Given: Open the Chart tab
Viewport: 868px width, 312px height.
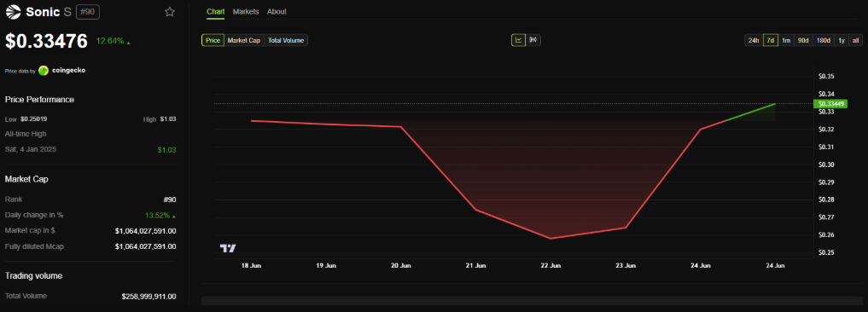Looking at the screenshot, I should (215, 12).
